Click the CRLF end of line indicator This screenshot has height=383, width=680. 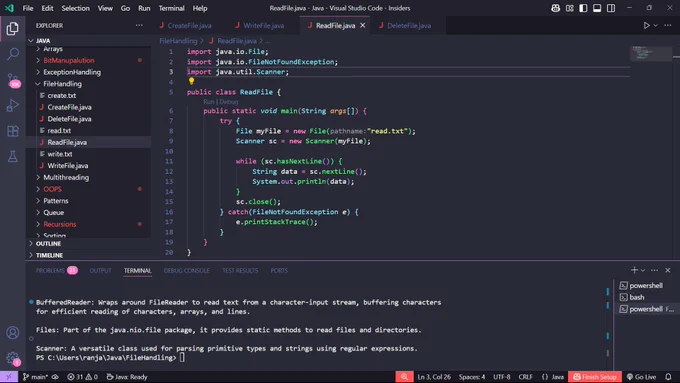tap(525, 377)
